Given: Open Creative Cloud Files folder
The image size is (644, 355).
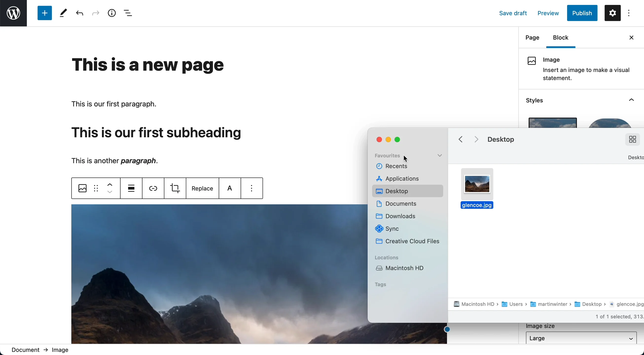Looking at the screenshot, I should tap(408, 241).
